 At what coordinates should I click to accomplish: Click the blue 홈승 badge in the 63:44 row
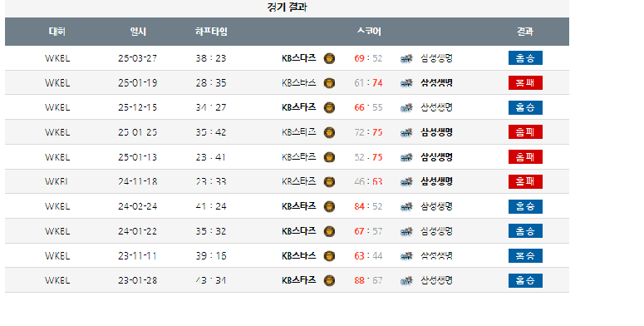point(525,255)
